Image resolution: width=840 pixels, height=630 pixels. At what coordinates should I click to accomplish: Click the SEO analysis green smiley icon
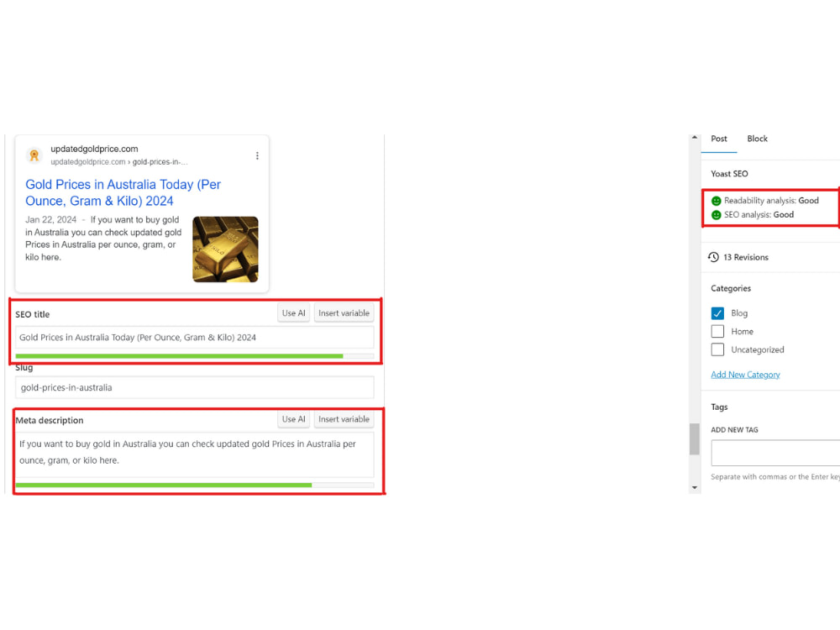pos(717,215)
